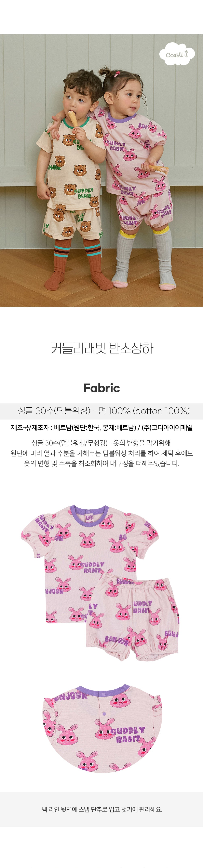
Task: Click the snap button caption text
Action: [102, 809]
